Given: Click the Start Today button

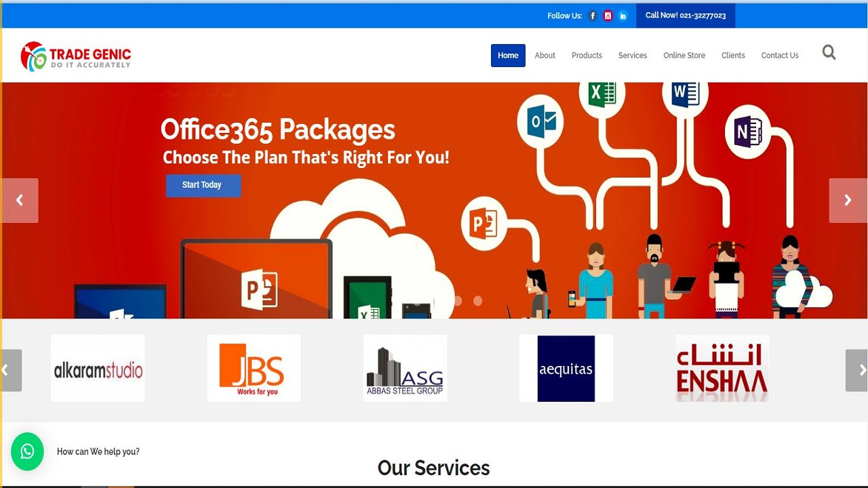Looking at the screenshot, I should point(203,185).
